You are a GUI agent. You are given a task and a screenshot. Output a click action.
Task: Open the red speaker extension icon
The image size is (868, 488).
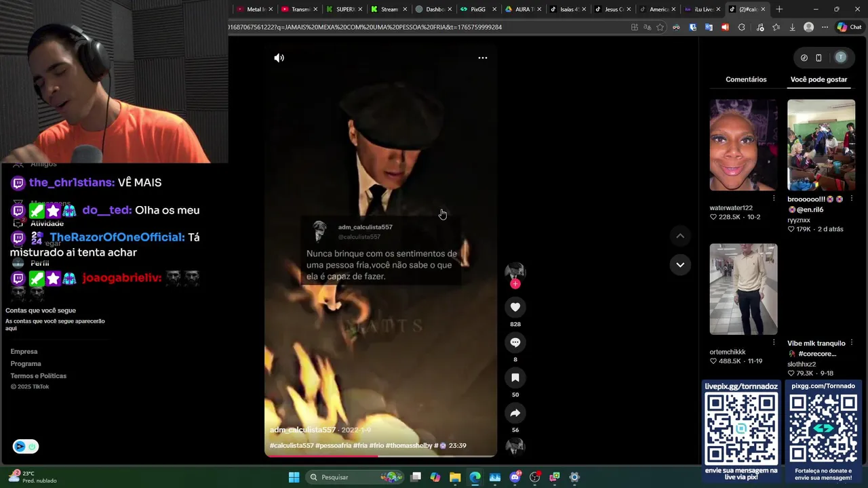(725, 27)
